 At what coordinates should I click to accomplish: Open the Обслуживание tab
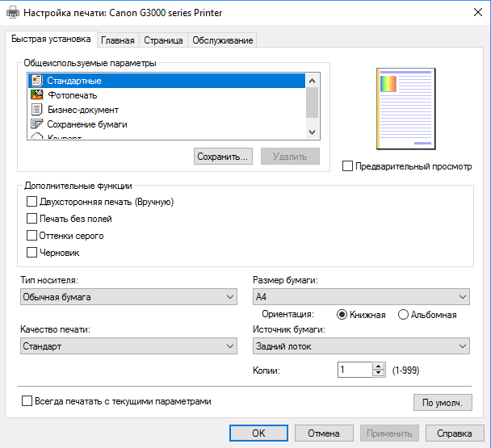223,40
